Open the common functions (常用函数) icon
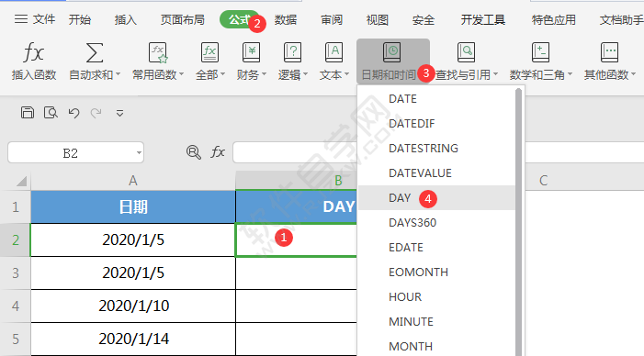The image size is (644, 356). 158,53
